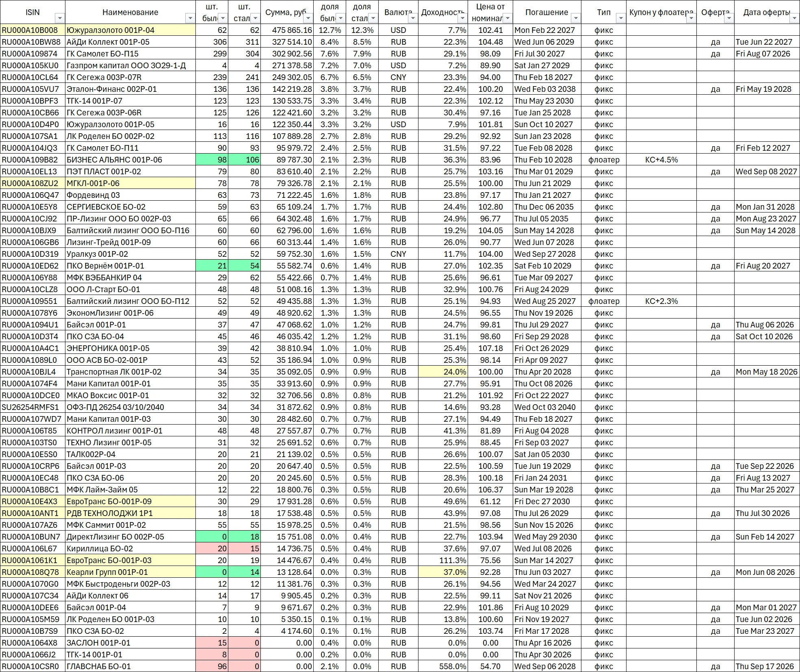Open the доля стала column filter dropdown
This screenshot has height=672, width=800.
click(x=373, y=18)
